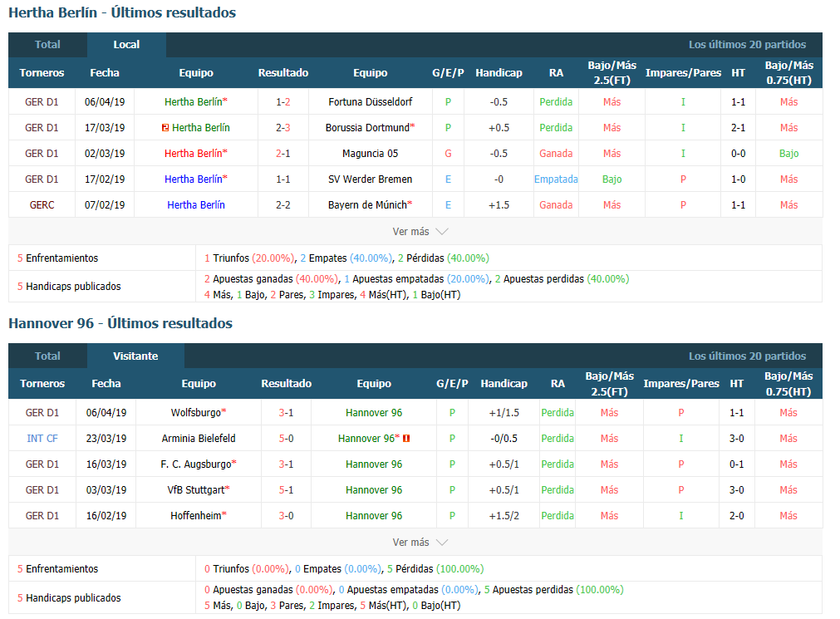Click red card icon beside Hannover 96, Bielefeld row
This screenshot has height=619, width=840.
pos(406,439)
